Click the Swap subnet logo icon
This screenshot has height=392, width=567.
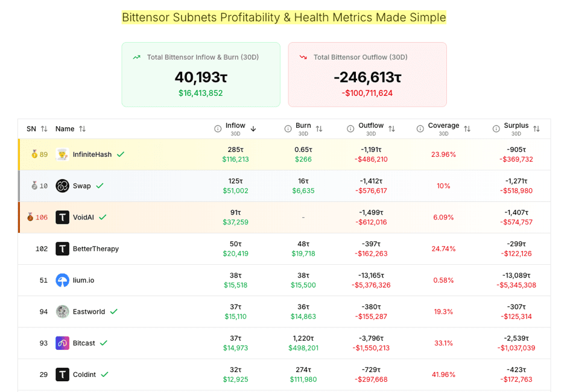coord(62,186)
